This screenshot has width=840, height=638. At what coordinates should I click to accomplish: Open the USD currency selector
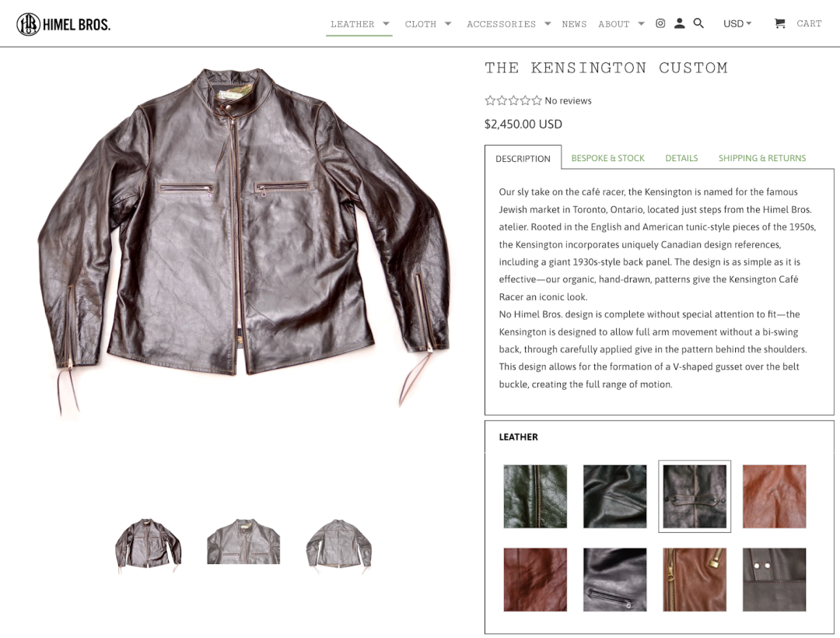pyautogui.click(x=737, y=23)
